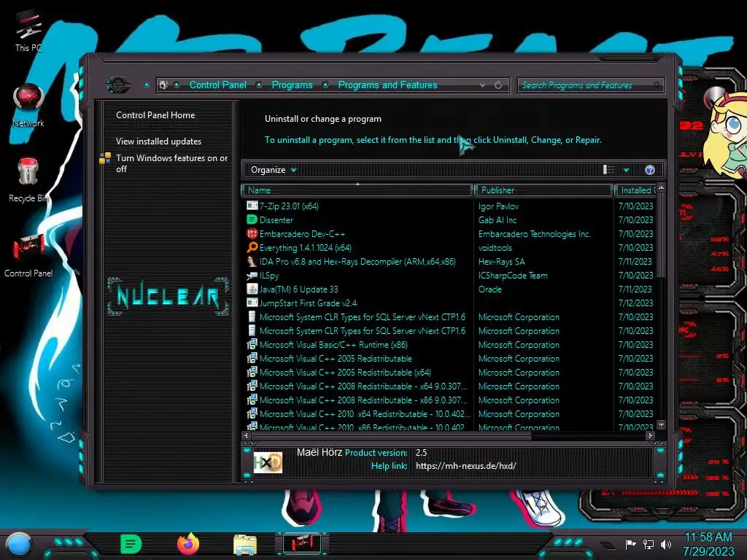Sort by the Publisher column header
This screenshot has width=747, height=560.
[543, 190]
